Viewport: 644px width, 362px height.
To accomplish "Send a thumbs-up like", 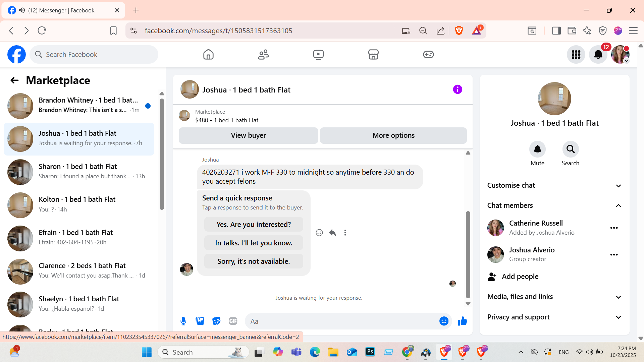I will tap(462, 321).
